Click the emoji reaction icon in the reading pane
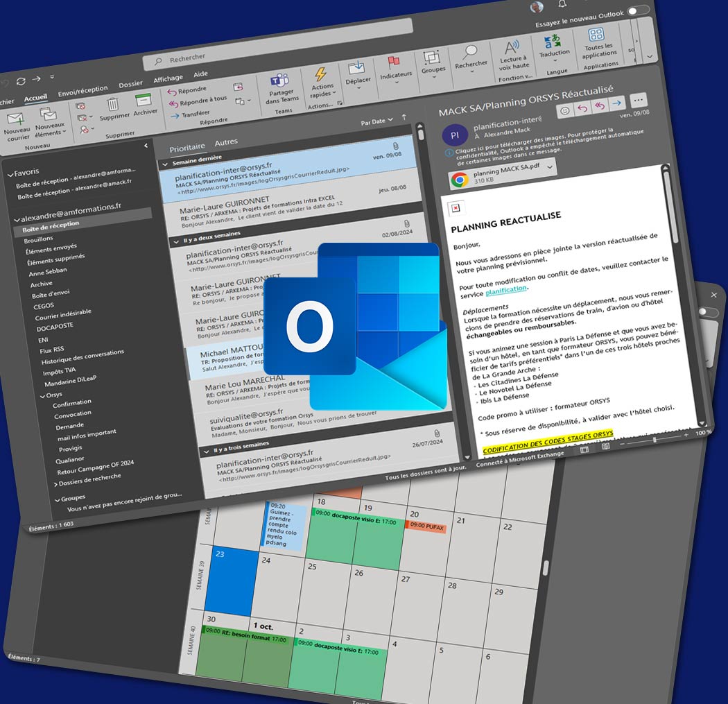This screenshot has height=704, width=728. [564, 111]
